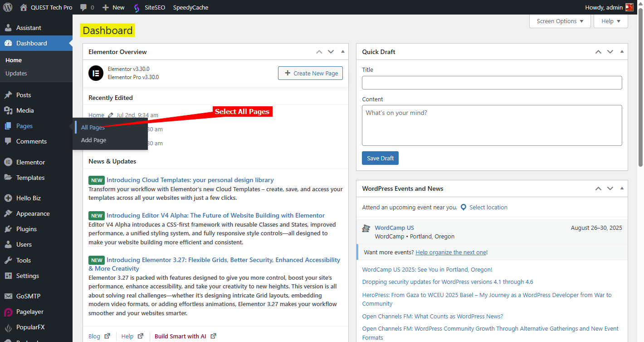Click the external link icon beside Build Smart with AI
Viewport: 644px width, 342px height.
click(213, 336)
